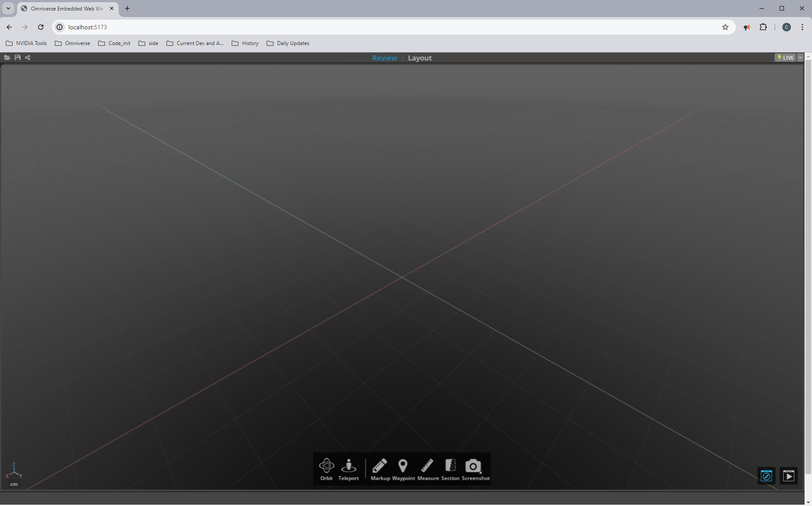The height and width of the screenshot is (506, 812).
Task: Click the XYZ axis gizmo
Action: [14, 471]
